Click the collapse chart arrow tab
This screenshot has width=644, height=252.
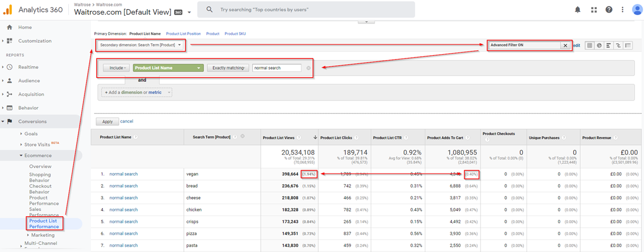coord(366,22)
